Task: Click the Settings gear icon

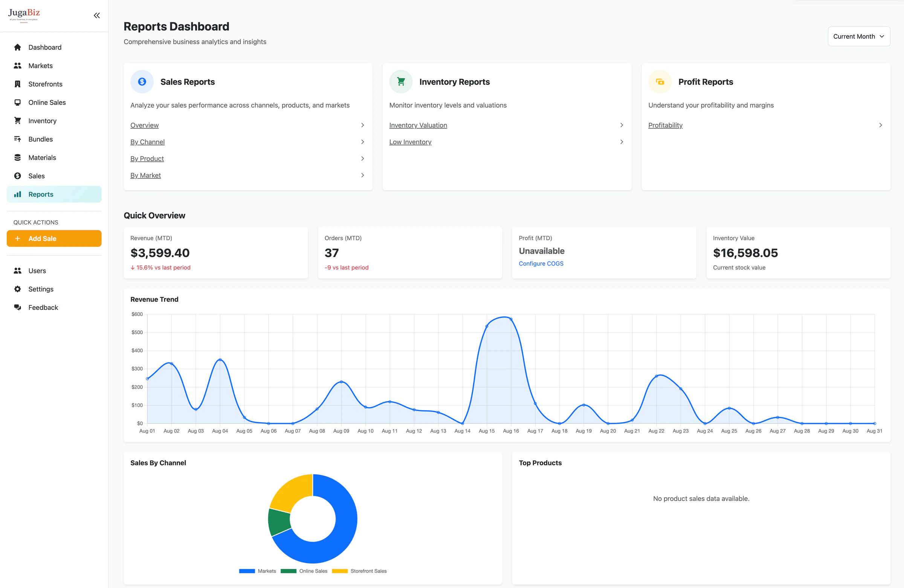Action: click(x=17, y=289)
